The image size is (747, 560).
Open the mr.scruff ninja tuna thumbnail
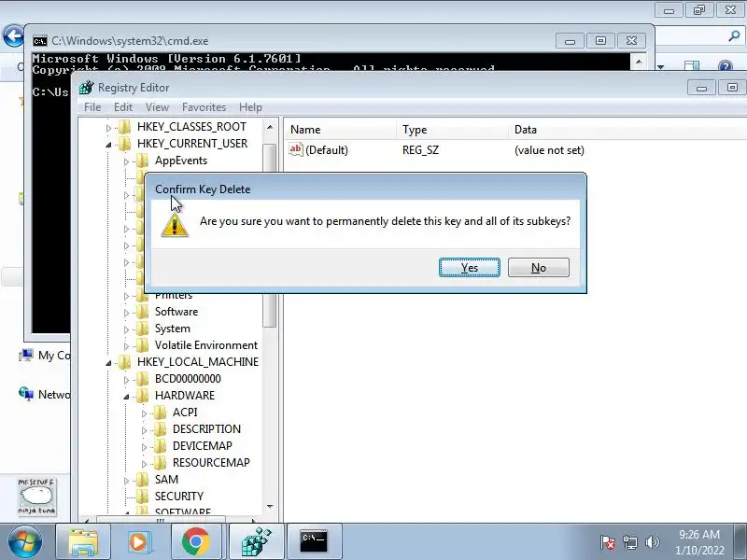36,497
